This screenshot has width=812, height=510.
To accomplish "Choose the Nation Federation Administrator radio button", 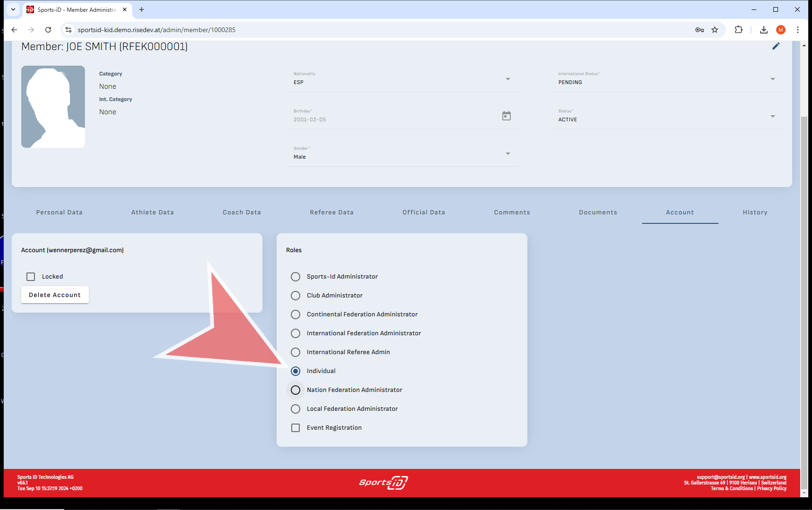I will 296,390.
